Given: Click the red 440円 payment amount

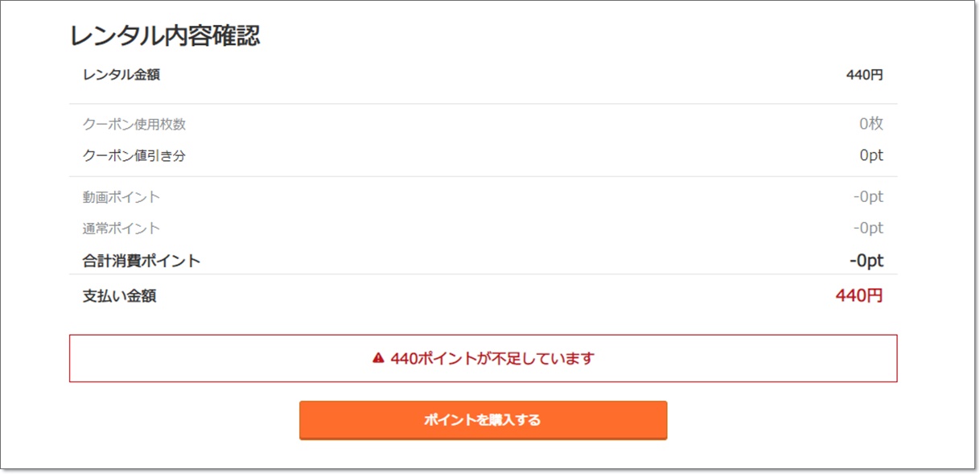Looking at the screenshot, I should [x=859, y=296].
